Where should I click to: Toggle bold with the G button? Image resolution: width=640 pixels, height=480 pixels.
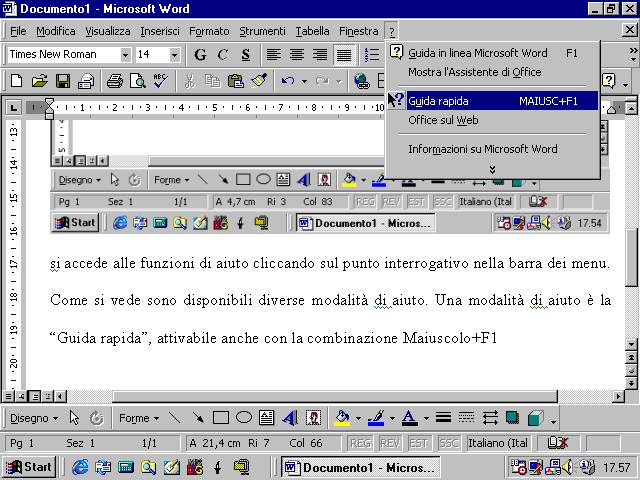(200, 55)
